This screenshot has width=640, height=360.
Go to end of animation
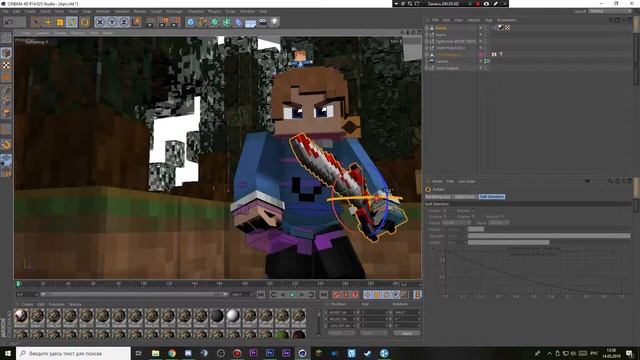pos(323,294)
